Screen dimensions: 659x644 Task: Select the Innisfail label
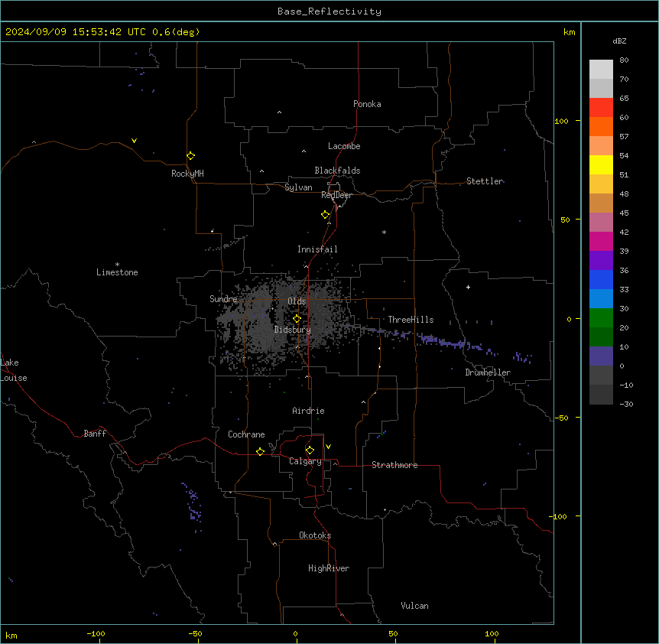tap(317, 249)
